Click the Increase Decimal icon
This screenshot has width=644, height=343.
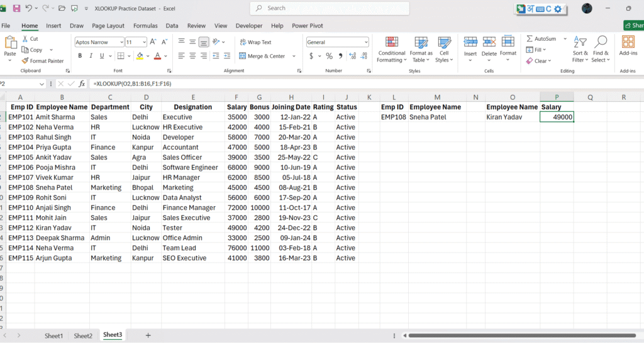click(352, 56)
